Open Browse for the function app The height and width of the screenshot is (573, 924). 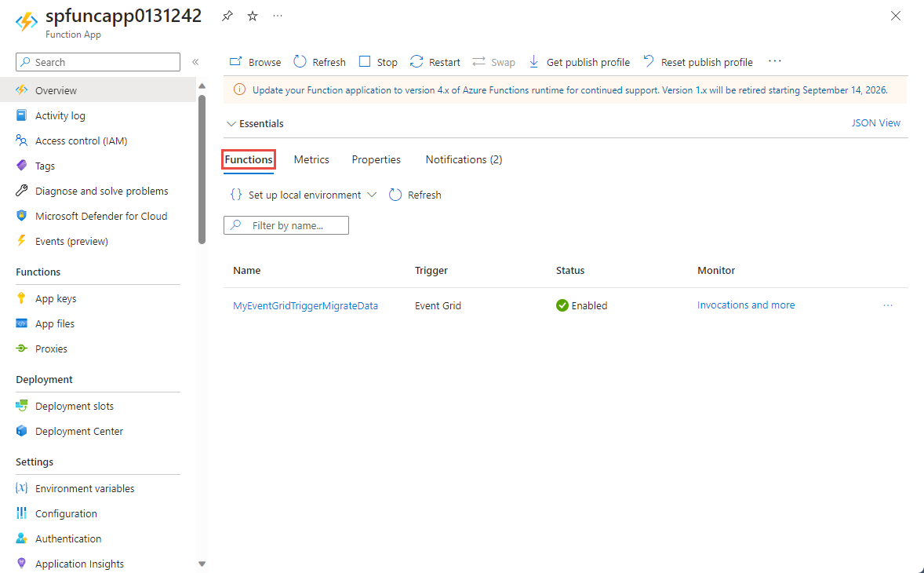[x=255, y=62]
